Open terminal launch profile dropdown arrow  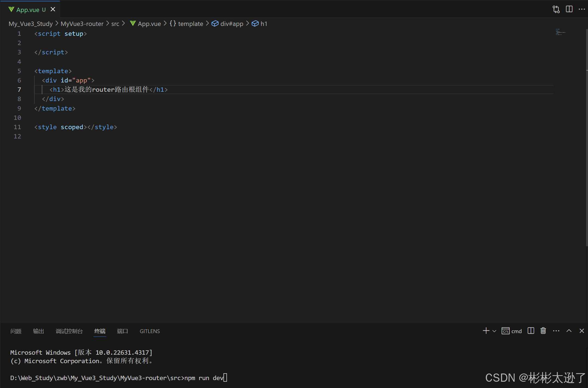pyautogui.click(x=494, y=331)
